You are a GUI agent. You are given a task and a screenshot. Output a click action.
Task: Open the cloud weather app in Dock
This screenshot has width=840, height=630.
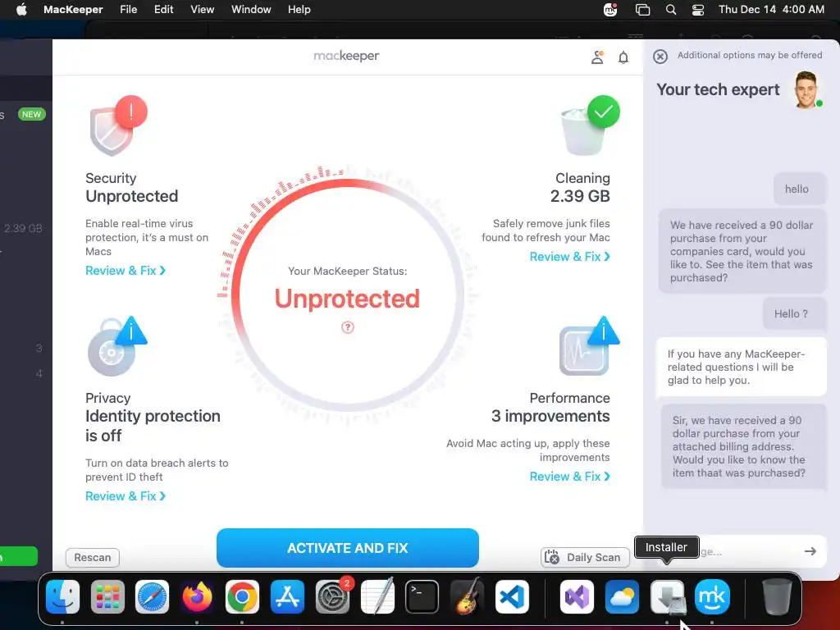622,596
